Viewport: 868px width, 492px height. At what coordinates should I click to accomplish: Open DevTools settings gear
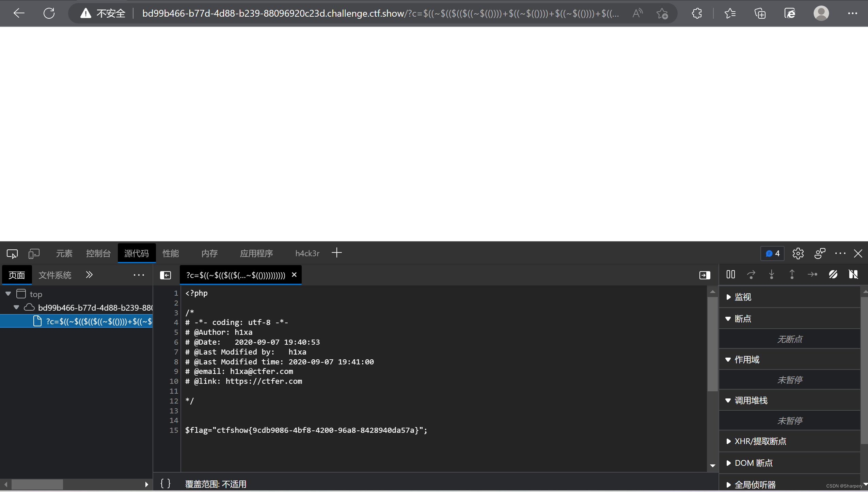click(x=798, y=253)
